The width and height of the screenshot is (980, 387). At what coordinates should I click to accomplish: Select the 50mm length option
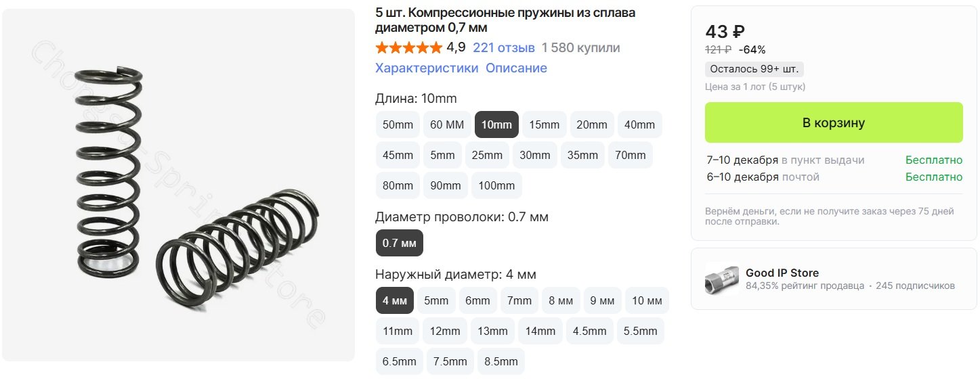pyautogui.click(x=398, y=124)
